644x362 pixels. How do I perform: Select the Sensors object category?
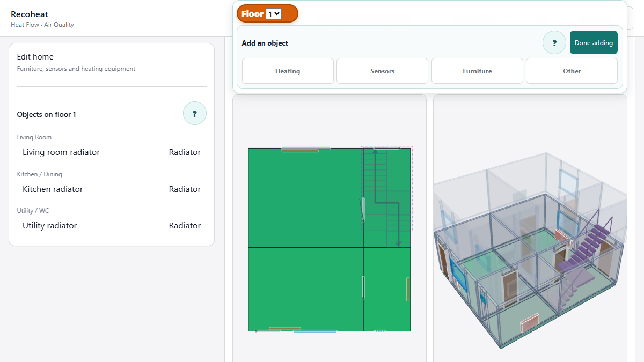[382, 71]
